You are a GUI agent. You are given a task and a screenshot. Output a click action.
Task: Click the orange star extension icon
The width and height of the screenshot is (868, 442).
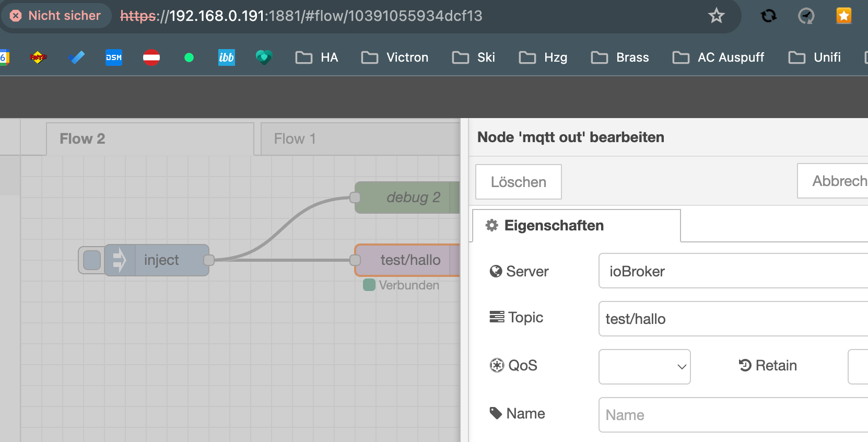coord(843,16)
